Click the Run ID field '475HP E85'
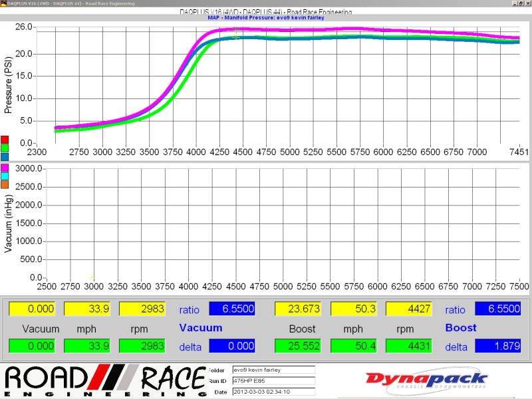Viewport: 532px width, 399px height. tap(274, 380)
